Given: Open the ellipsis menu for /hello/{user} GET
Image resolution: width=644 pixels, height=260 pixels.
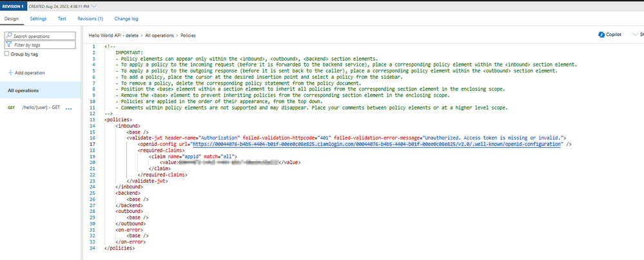Looking at the screenshot, I should click(x=68, y=109).
